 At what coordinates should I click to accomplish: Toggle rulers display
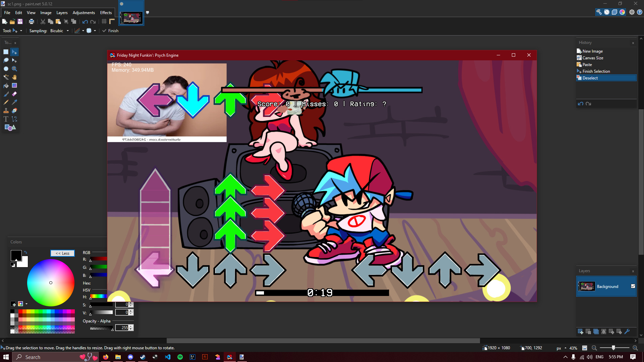(112, 21)
